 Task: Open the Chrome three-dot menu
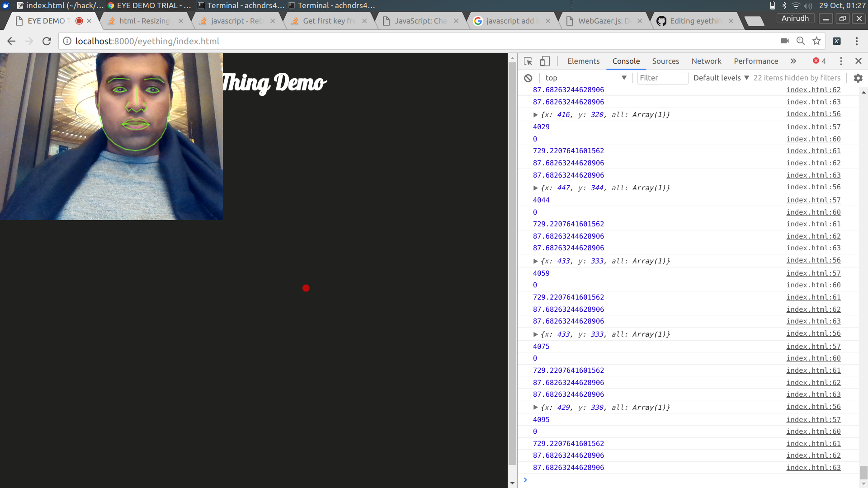point(856,41)
